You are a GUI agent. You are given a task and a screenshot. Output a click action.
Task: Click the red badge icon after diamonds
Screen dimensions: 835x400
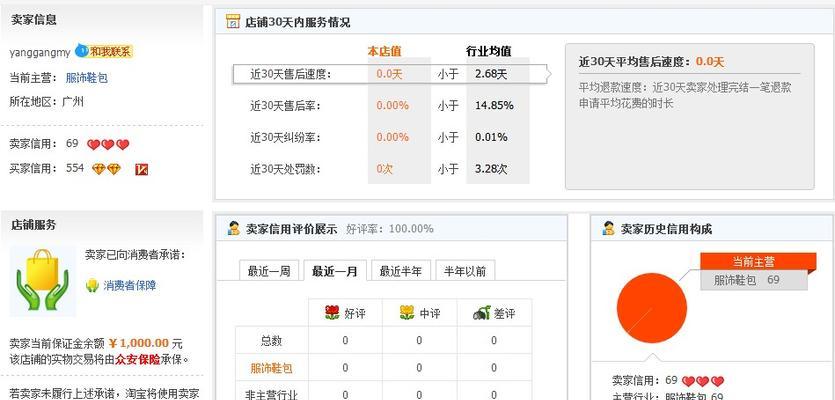tap(141, 169)
